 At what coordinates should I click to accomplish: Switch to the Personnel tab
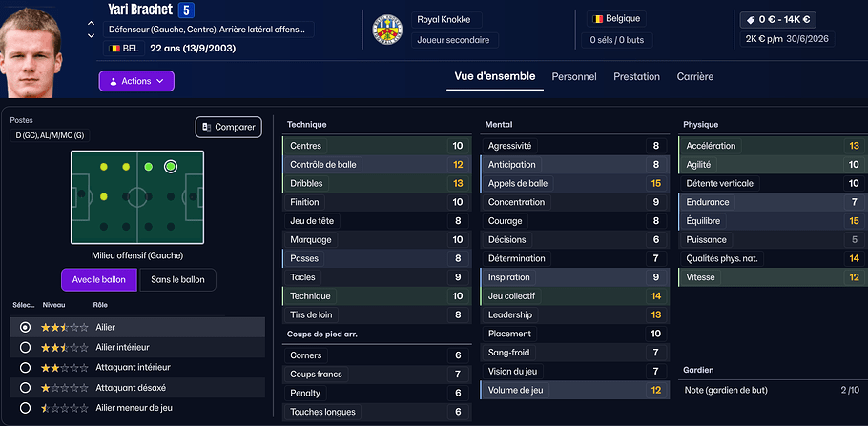coord(574,76)
